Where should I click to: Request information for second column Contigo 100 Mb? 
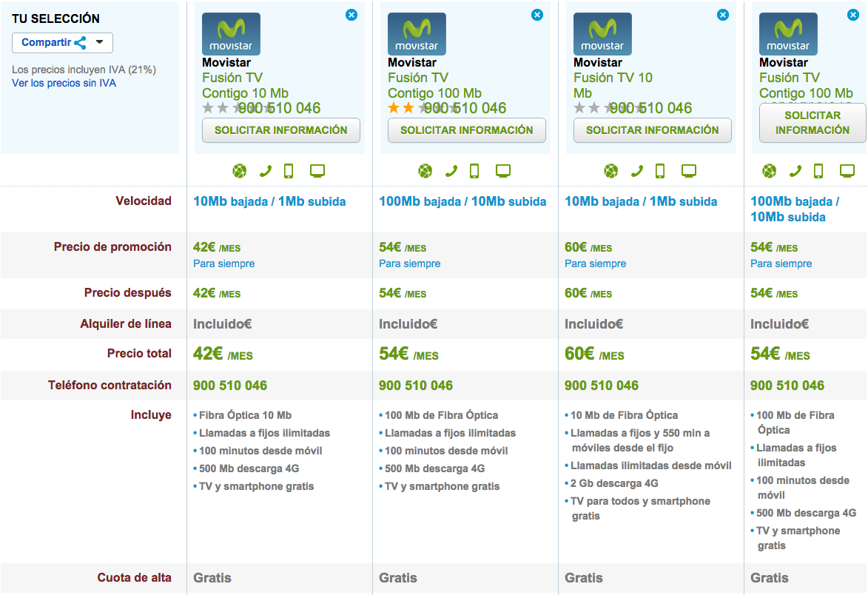pyautogui.click(x=467, y=130)
